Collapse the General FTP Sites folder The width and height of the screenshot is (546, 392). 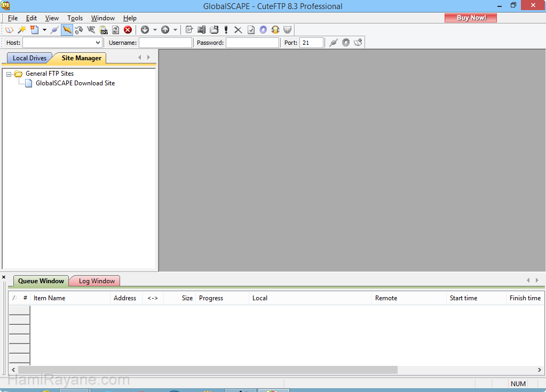(9, 74)
